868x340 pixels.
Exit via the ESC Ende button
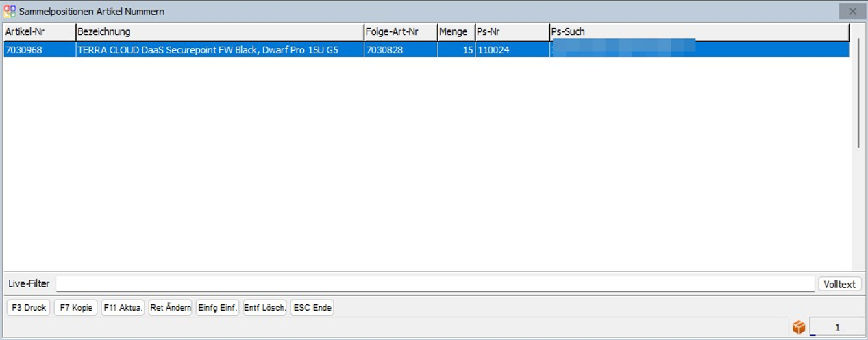[x=312, y=308]
